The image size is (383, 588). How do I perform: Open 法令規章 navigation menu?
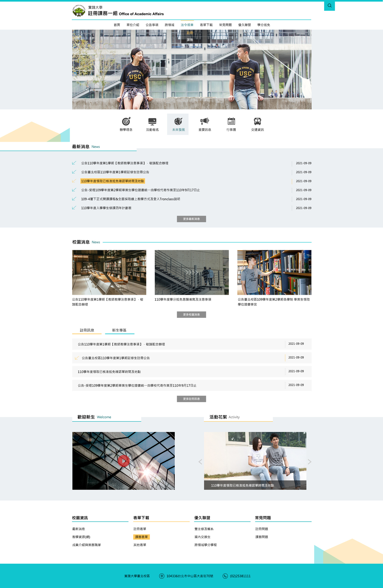pos(187,25)
